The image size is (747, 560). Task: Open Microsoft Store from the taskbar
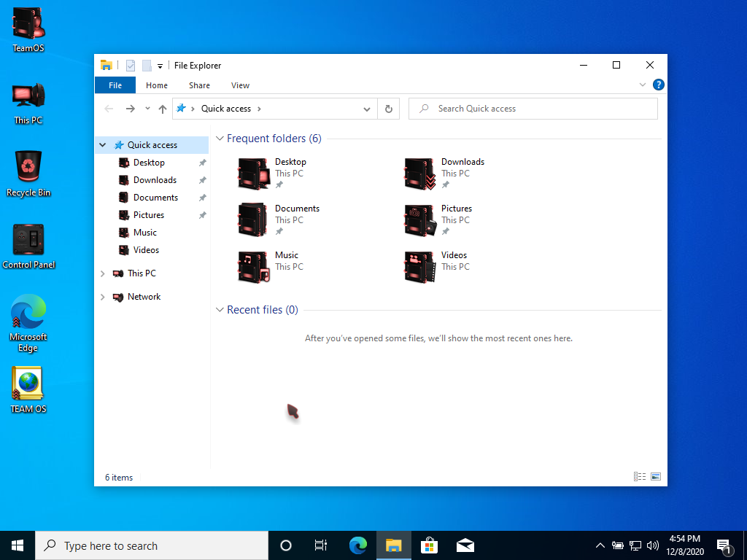point(429,545)
